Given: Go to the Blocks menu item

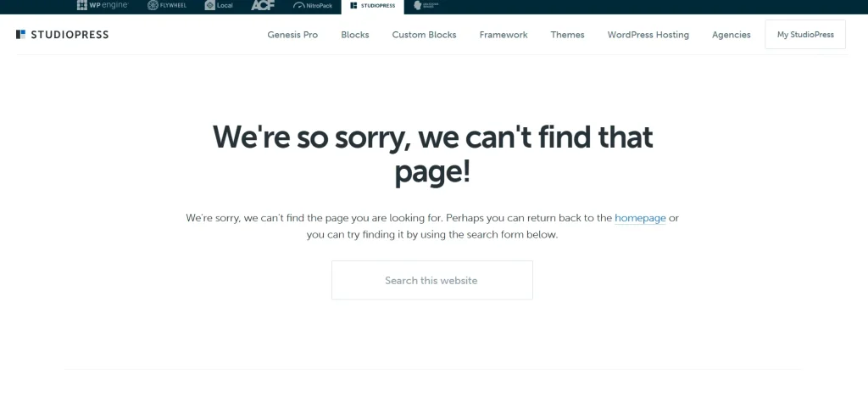Looking at the screenshot, I should click(355, 34).
